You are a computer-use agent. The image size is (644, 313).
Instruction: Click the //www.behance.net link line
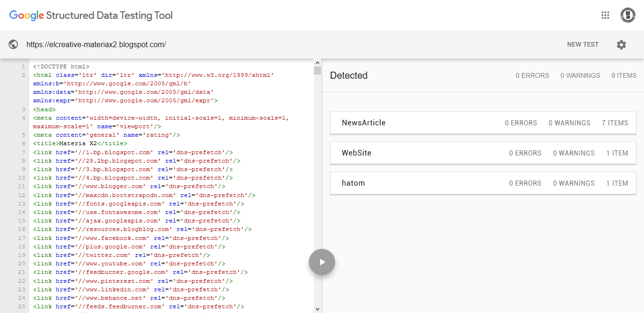tap(129, 298)
